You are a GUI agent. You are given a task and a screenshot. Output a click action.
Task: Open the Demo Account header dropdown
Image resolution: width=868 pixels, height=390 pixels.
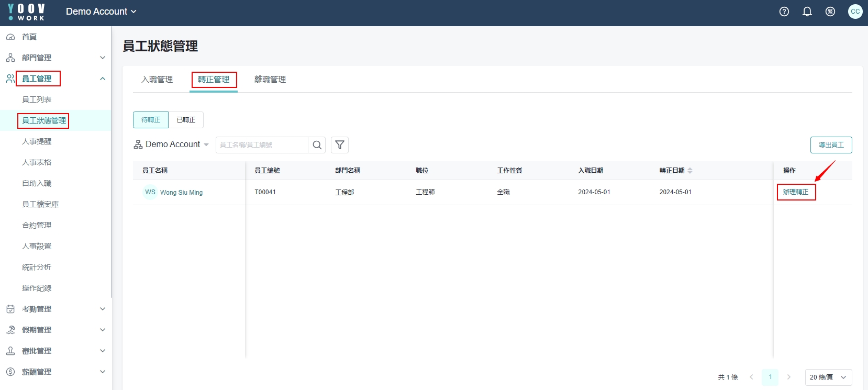[101, 12]
